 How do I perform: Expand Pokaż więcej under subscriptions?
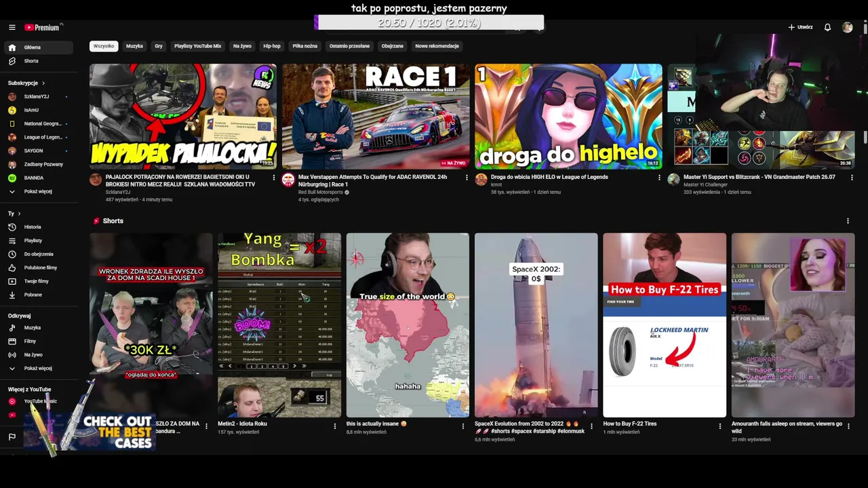pyautogui.click(x=38, y=191)
